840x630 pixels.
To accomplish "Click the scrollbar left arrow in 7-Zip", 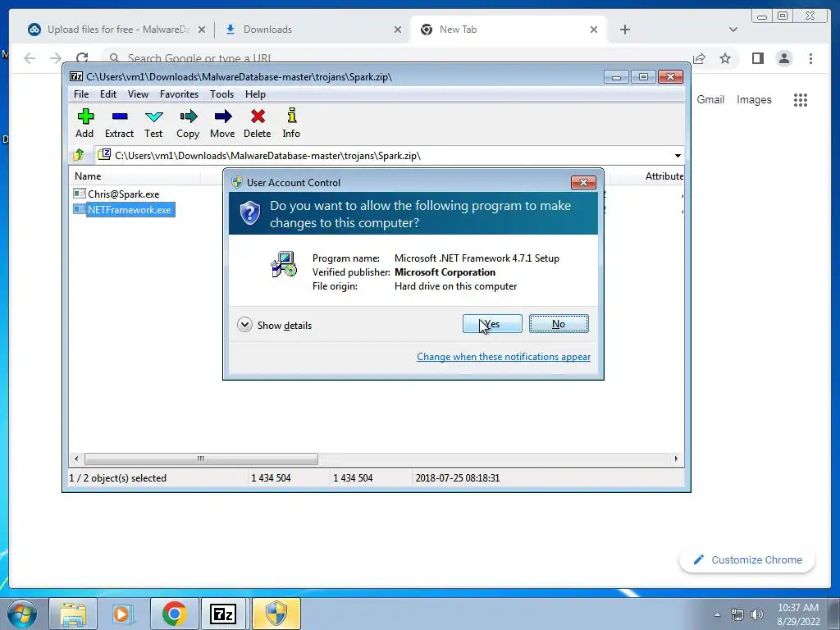I will tap(76, 459).
